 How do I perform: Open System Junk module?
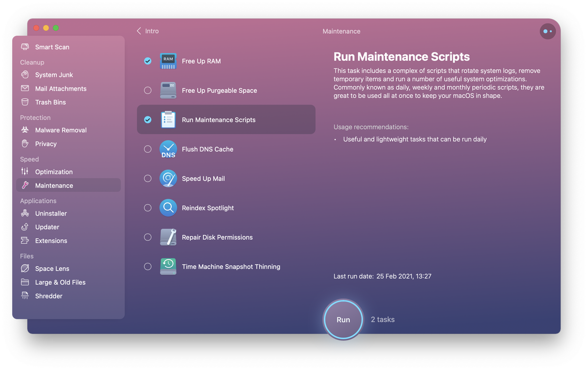[54, 75]
